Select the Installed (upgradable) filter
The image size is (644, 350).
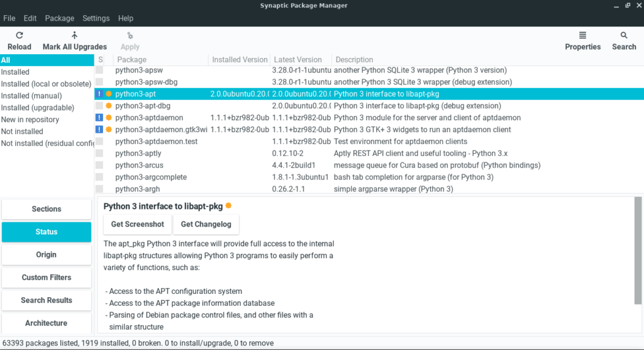(x=38, y=108)
